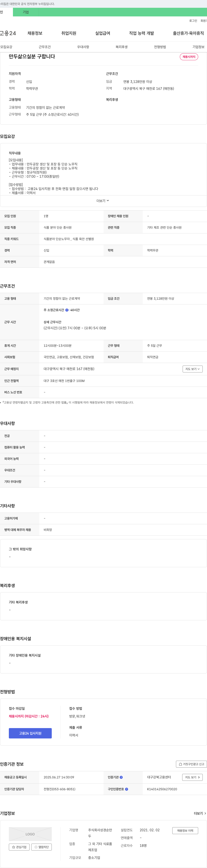Click the 설립연도 value 2021. 02. 02

point(150,830)
